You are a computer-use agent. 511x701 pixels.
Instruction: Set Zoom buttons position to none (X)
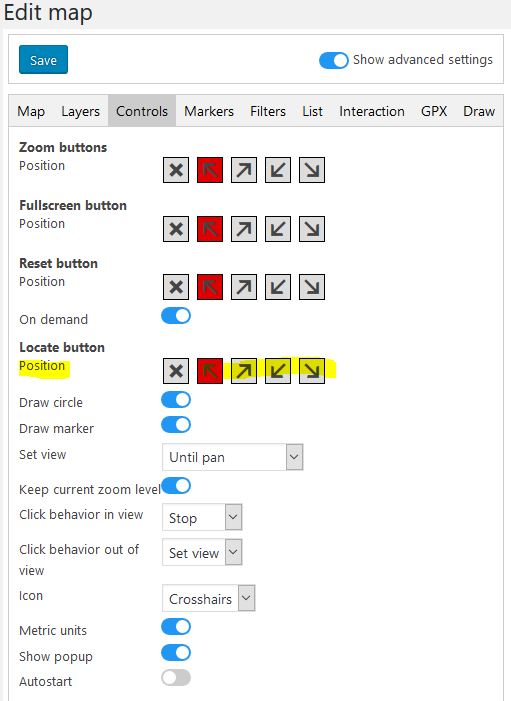[176, 170]
